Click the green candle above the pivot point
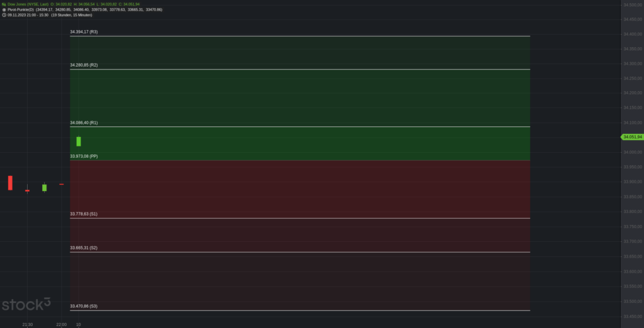 tap(79, 141)
